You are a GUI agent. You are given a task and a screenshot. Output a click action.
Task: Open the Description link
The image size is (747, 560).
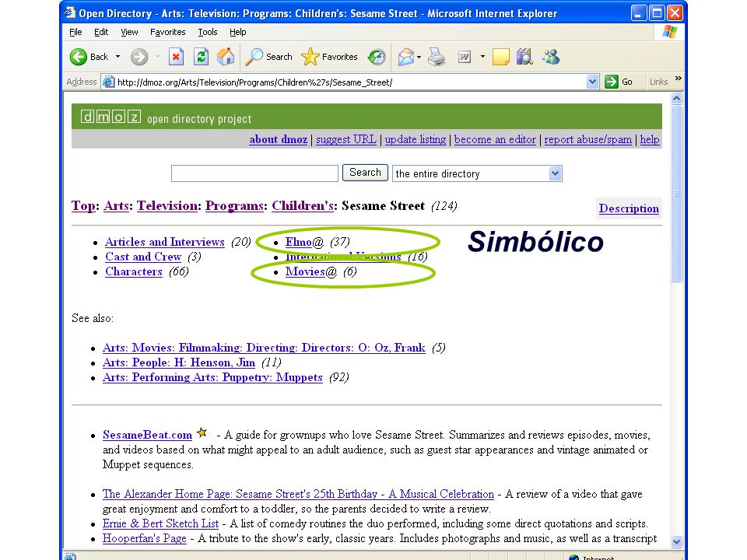tap(629, 208)
